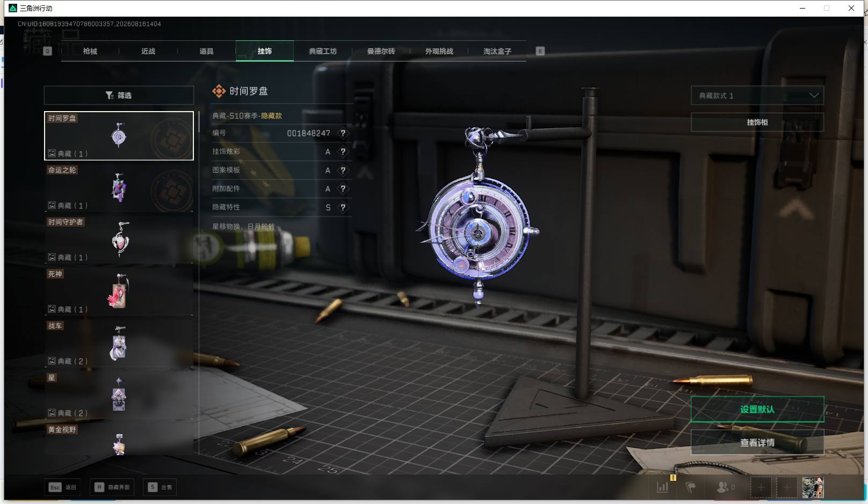Click the question mark beside 图案模板
868x504 pixels.
[343, 170]
